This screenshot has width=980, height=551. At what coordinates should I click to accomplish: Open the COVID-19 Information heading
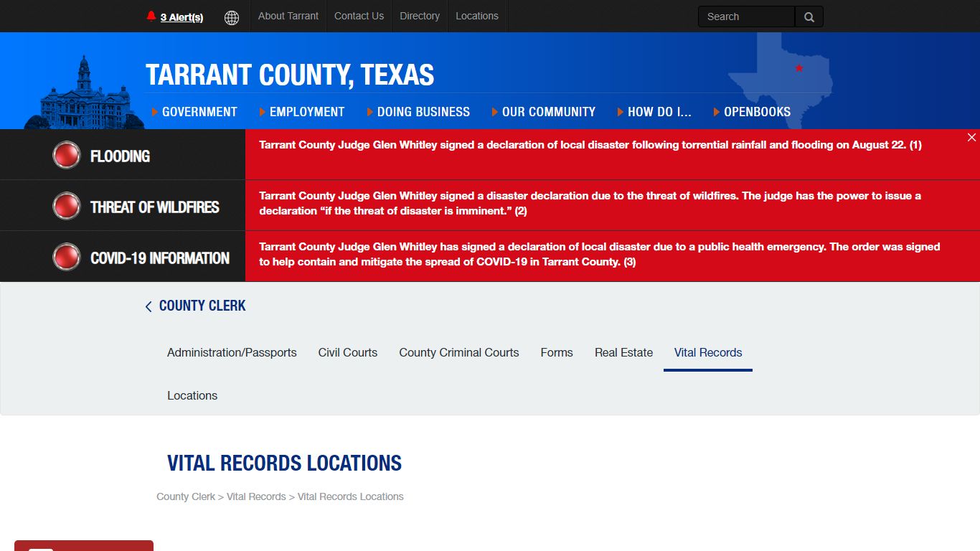[159, 258]
